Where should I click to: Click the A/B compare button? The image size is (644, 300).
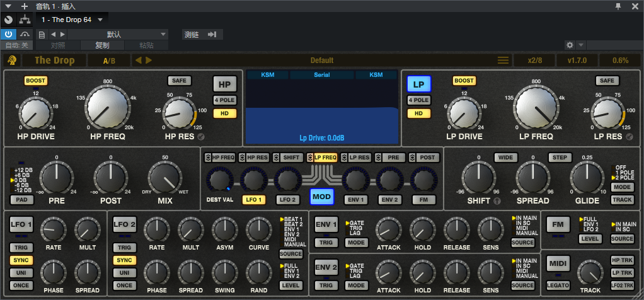[x=109, y=61]
